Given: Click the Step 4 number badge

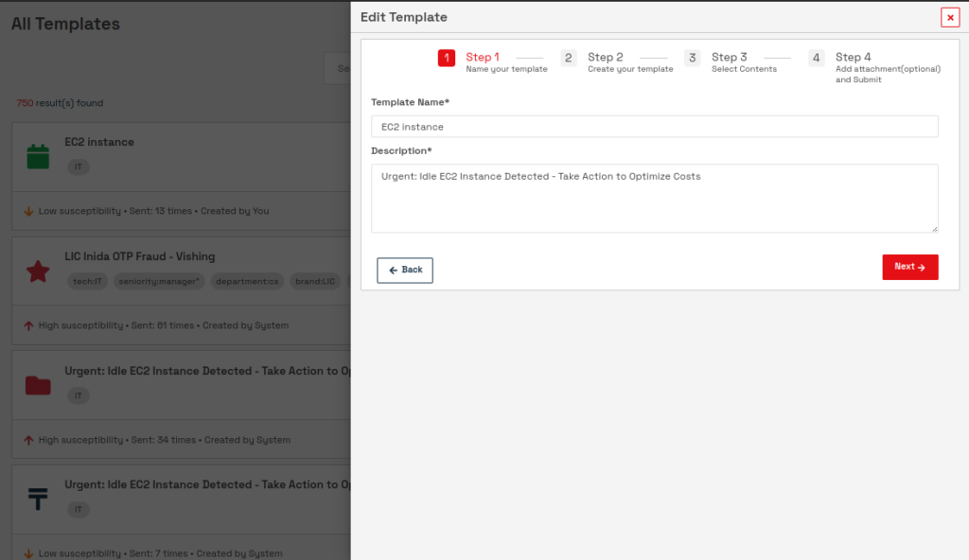Looking at the screenshot, I should pos(817,58).
